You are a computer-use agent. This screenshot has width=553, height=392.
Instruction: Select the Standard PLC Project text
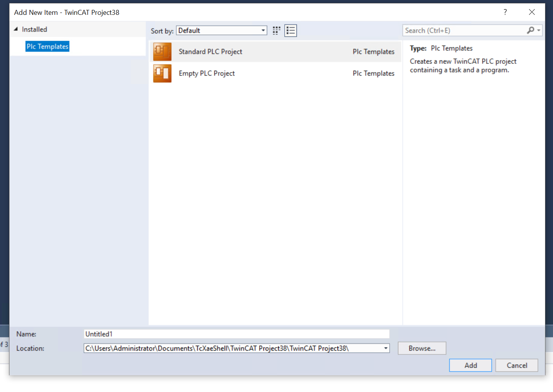click(x=210, y=52)
